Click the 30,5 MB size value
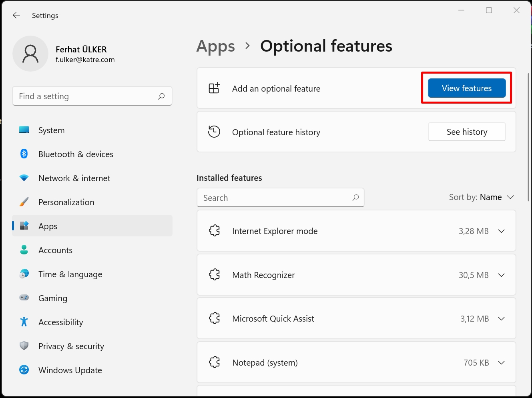Screen dimensions: 532x398 point(474,275)
